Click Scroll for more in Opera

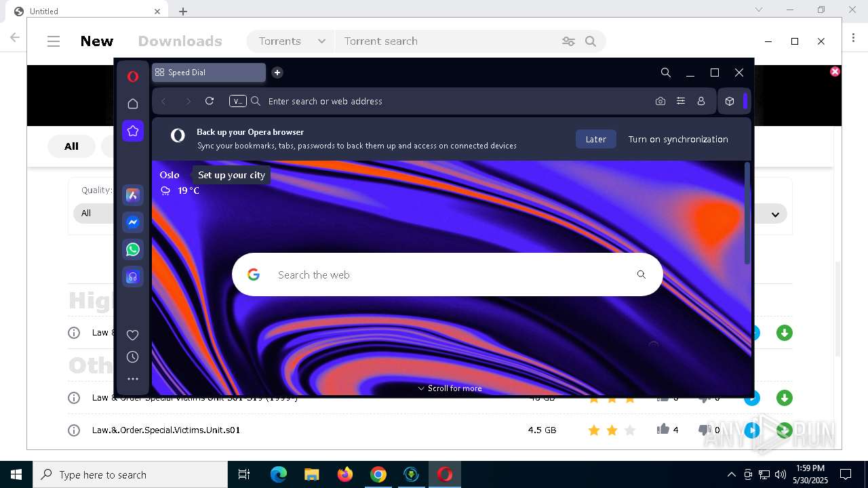[450, 388]
